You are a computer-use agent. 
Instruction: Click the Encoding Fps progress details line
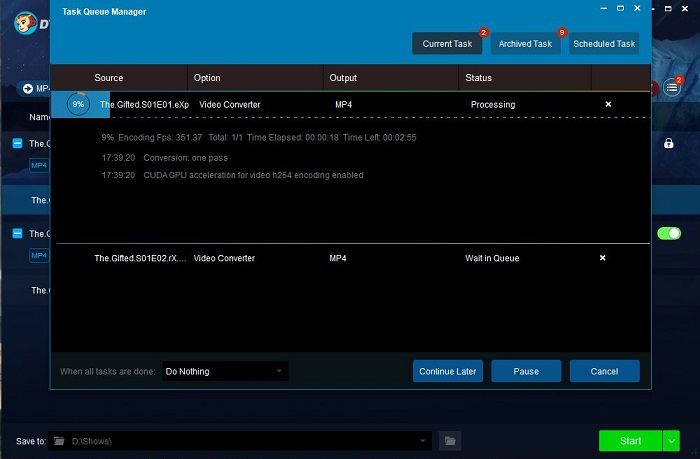[259, 138]
